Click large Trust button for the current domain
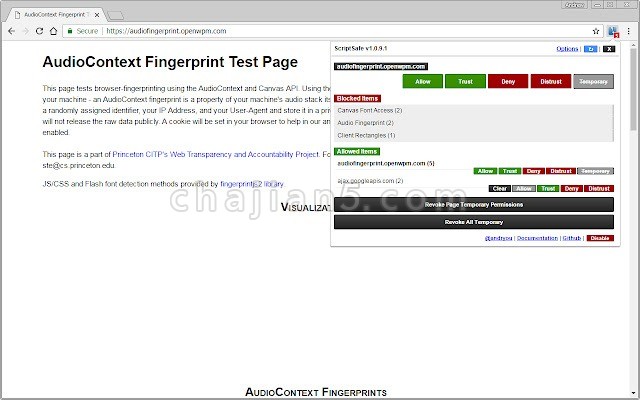 coord(465,81)
